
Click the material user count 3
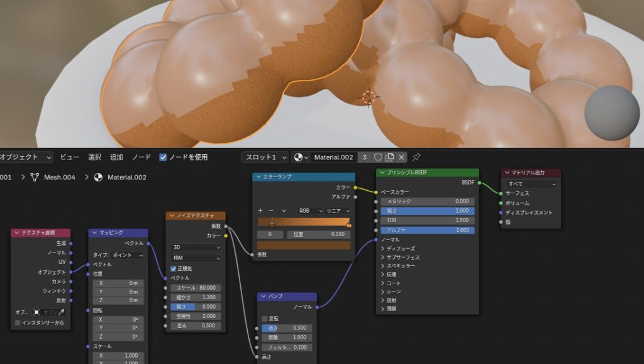click(x=364, y=157)
